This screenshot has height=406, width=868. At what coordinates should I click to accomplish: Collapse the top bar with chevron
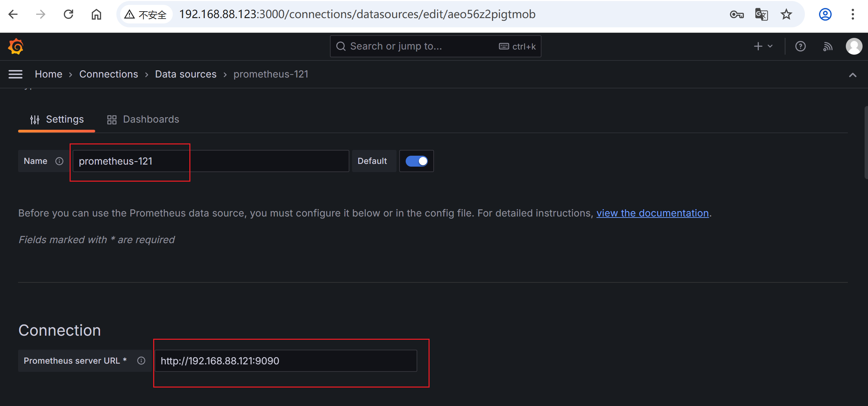tap(853, 75)
